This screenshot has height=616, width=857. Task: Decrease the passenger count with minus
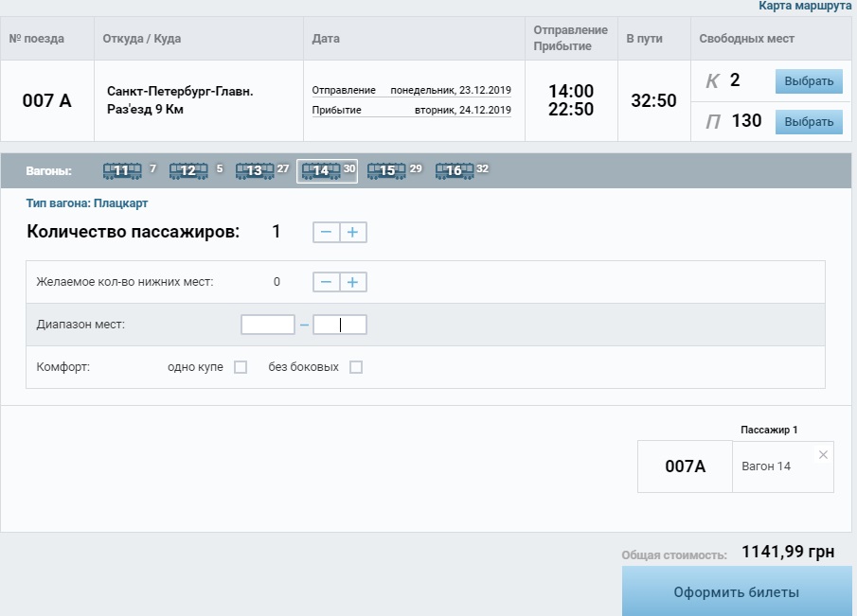coord(326,232)
